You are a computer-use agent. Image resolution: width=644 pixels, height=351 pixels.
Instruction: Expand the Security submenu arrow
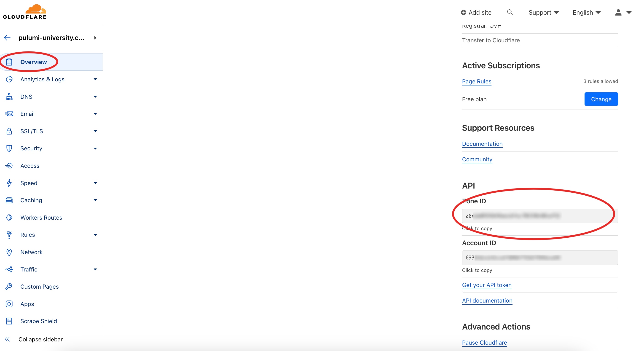coord(95,148)
